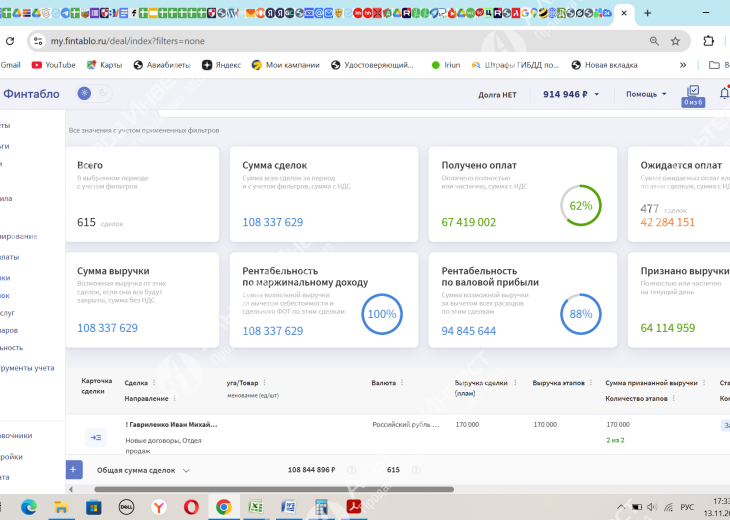Screen dimensions: 730x520
Task: Launch Opera from the taskbar
Action: (x=190, y=506)
